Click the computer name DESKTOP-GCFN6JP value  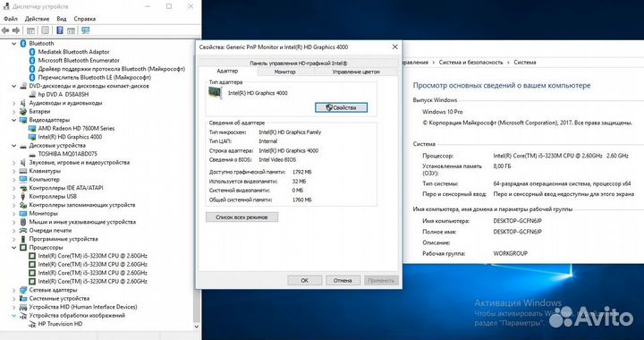pos(518,221)
